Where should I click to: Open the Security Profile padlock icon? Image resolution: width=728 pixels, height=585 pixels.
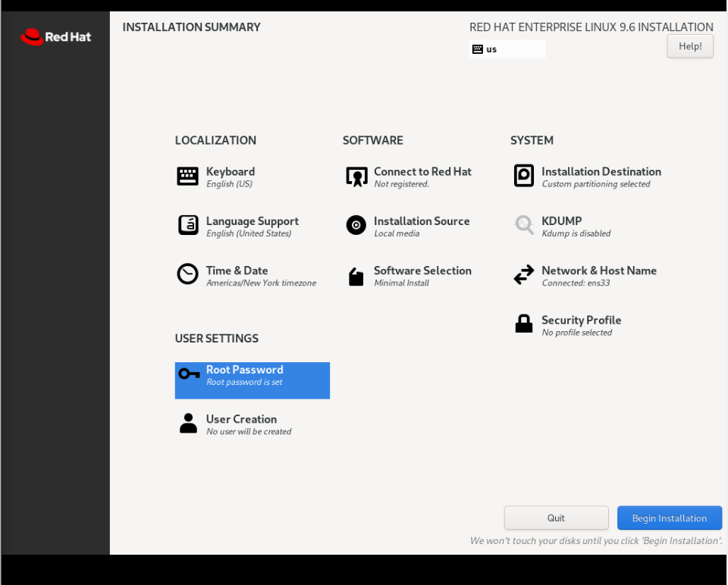pos(524,324)
